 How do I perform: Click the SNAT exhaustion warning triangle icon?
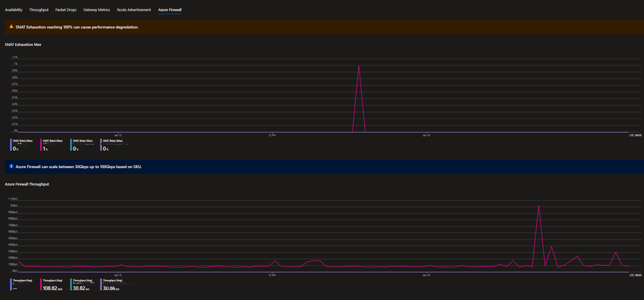point(12,26)
